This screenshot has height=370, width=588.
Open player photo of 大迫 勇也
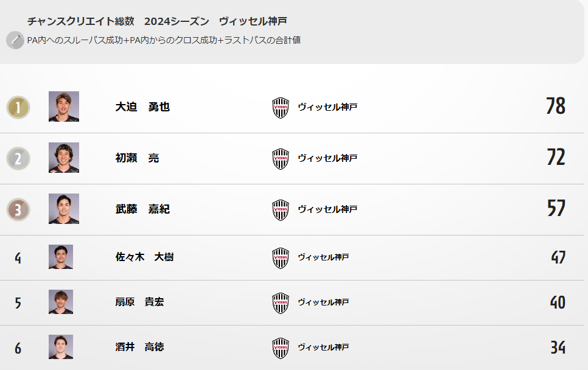coord(64,106)
